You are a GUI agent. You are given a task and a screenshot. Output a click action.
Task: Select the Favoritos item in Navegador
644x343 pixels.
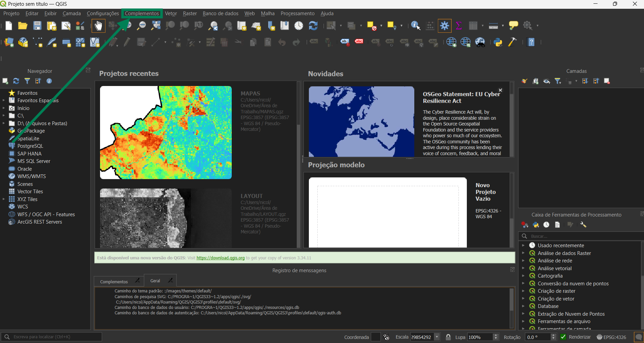click(x=28, y=93)
